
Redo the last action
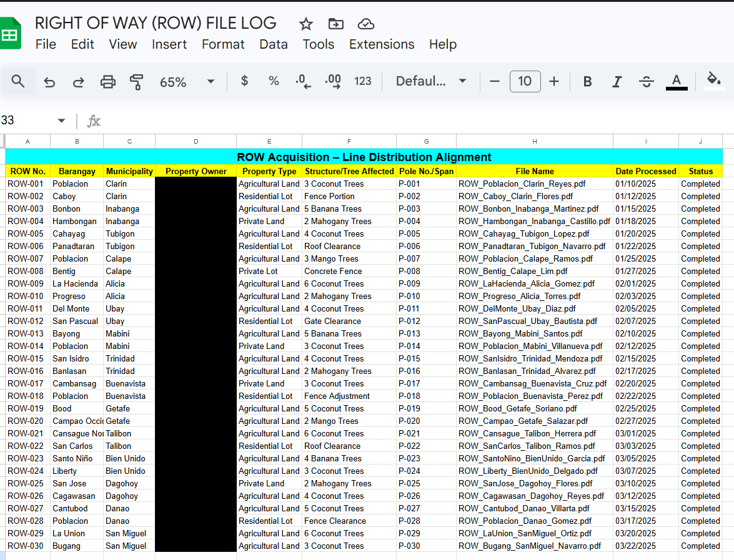point(78,82)
